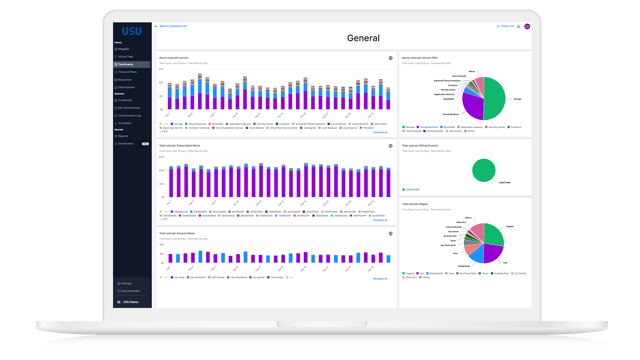Open Data Explorer in the sidebar menu
This screenshot has width=640, height=360.
[x=127, y=87]
